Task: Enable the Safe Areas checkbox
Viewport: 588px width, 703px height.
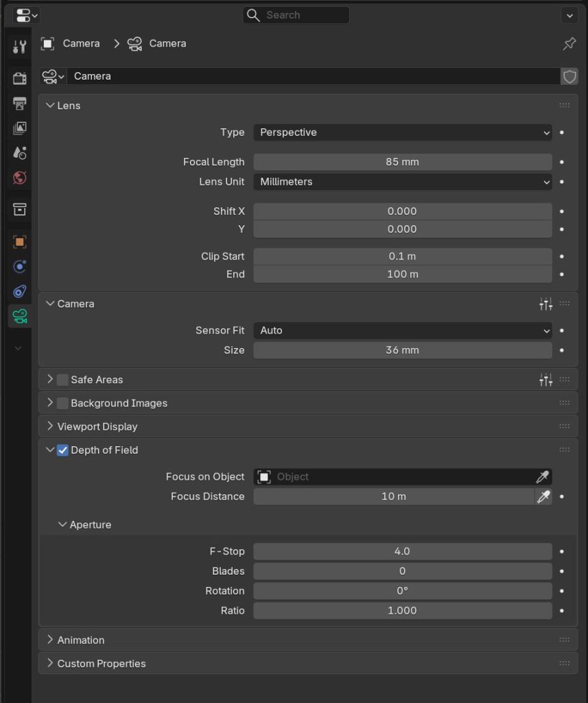Action: point(62,380)
